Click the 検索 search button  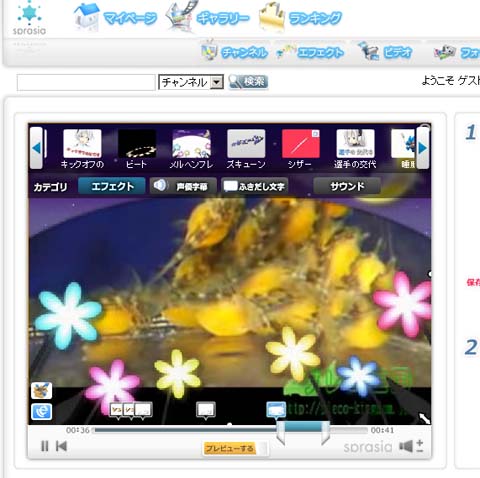(248, 82)
